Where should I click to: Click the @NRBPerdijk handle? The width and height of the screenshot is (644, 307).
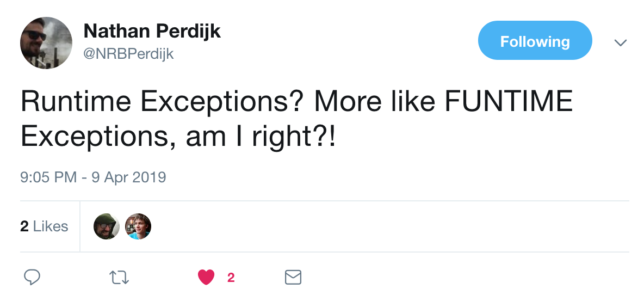[128, 53]
